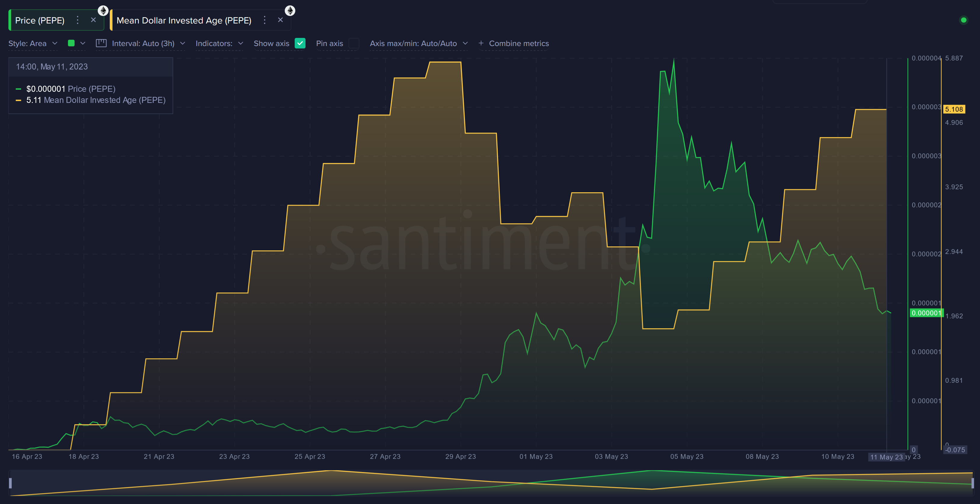Open the Style: Area dropdown
This screenshot has height=504, width=980.
coord(33,43)
